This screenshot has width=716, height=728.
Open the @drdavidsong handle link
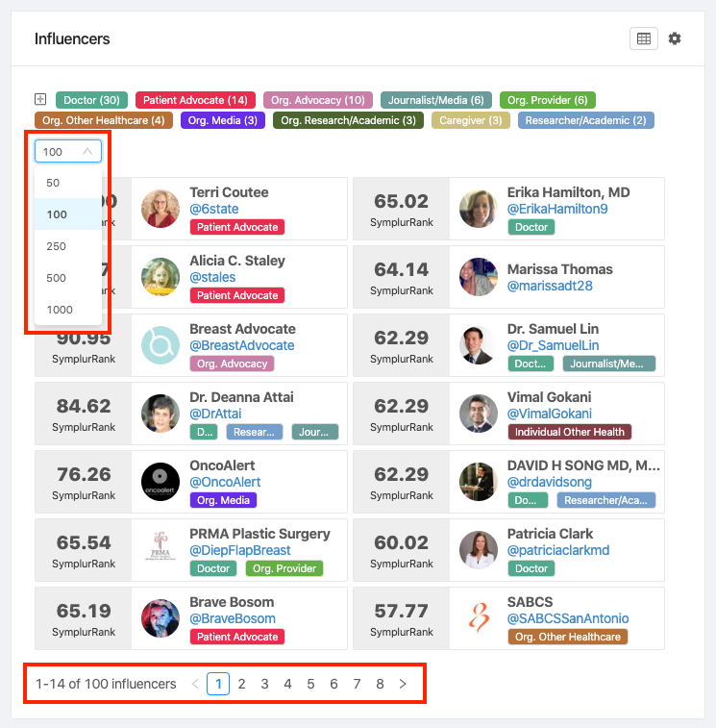coord(550,482)
